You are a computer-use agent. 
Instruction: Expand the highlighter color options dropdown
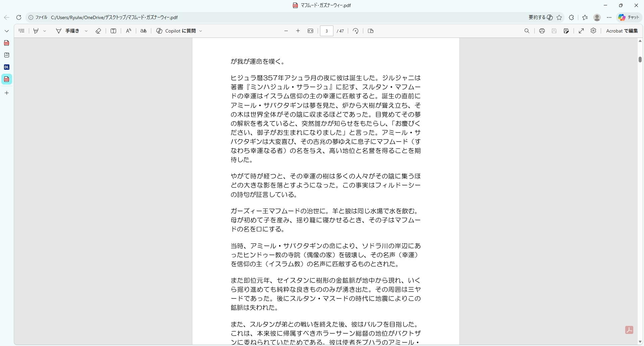pos(45,31)
